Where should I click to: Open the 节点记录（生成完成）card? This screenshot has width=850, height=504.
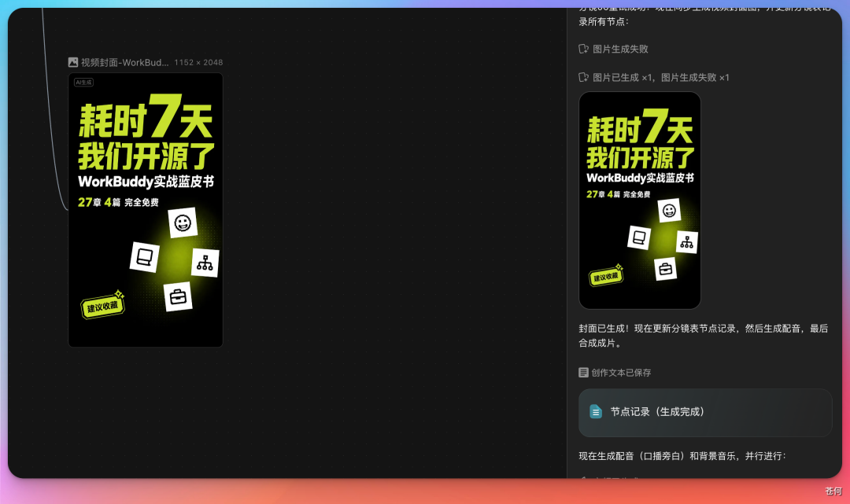[705, 413]
